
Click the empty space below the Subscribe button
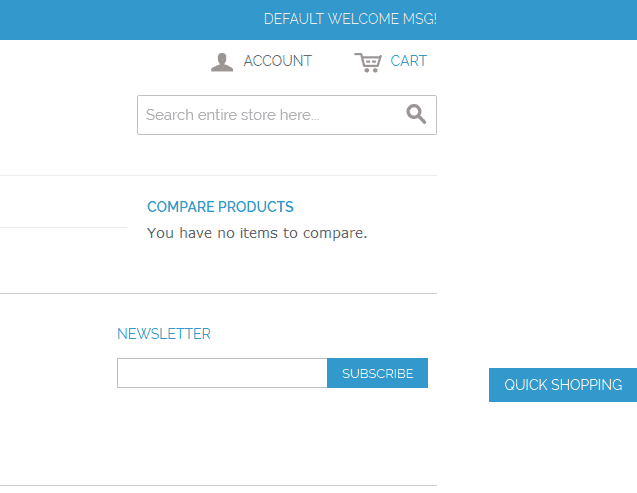(377, 430)
